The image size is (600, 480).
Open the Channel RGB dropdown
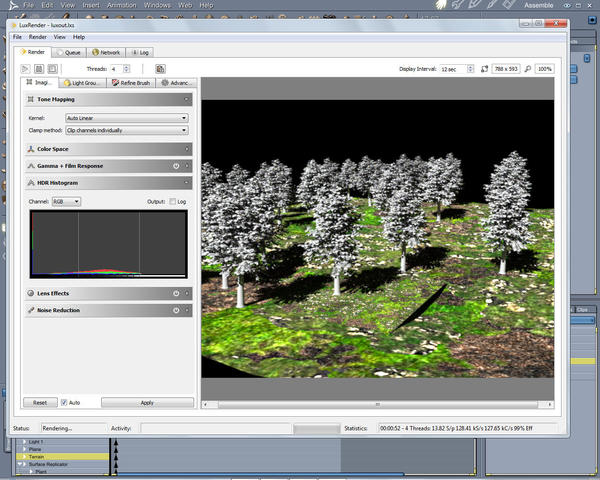(x=66, y=201)
